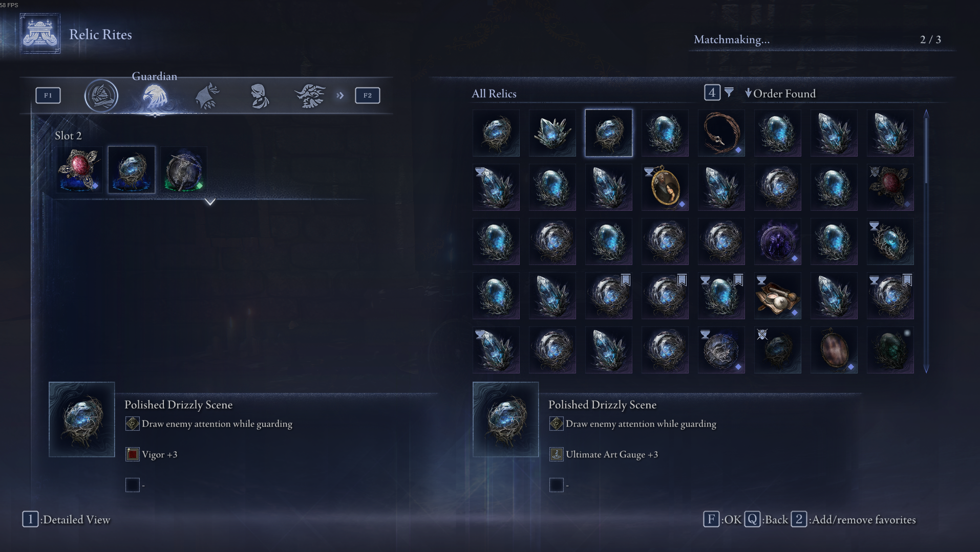
Task: Expand the slot list chevron below relics
Action: [x=210, y=202]
